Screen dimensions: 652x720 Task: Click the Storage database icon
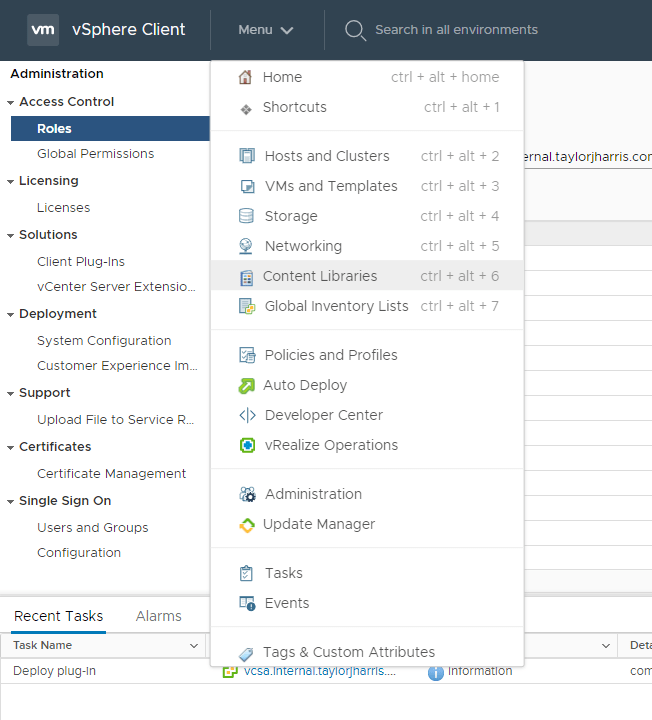pyautogui.click(x=247, y=216)
